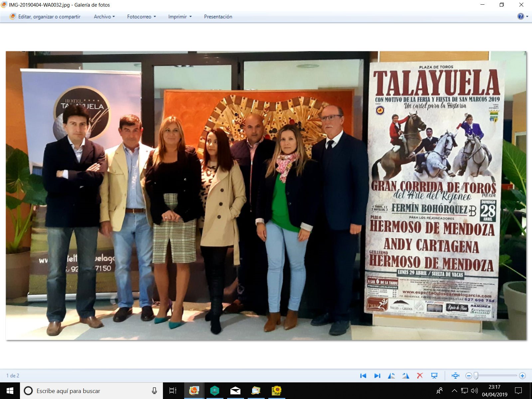Open the Help question mark icon
Image resolution: width=532 pixels, height=399 pixels.
(x=521, y=16)
